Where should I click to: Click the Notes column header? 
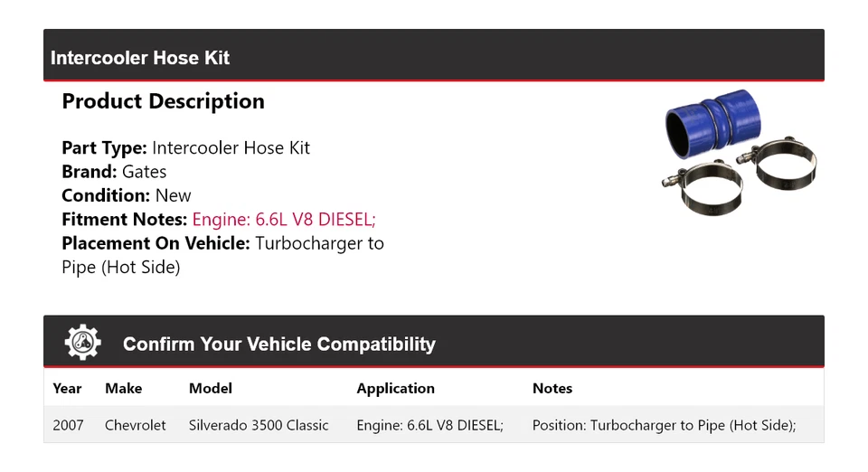point(552,388)
